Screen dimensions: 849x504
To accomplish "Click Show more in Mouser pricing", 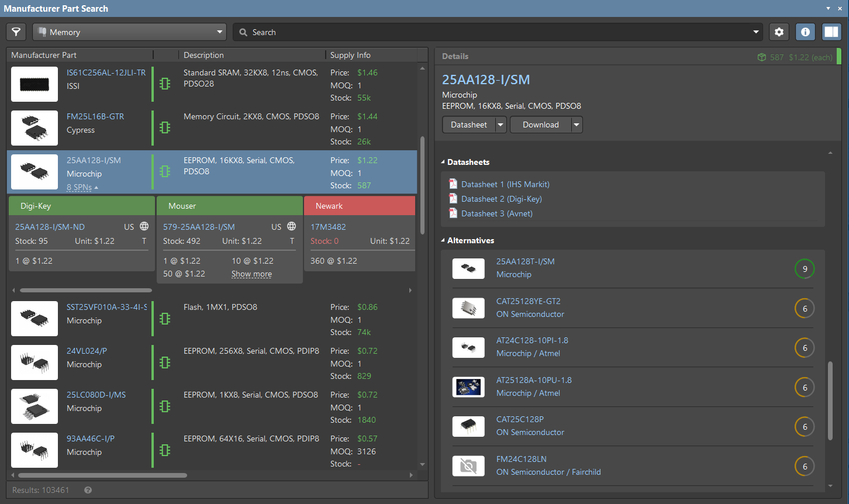I will click(251, 274).
